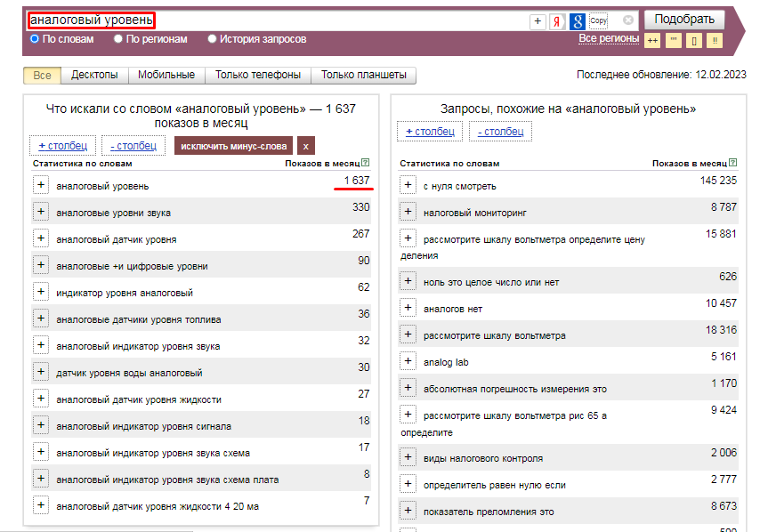760x532 pixels.
Task: Click the quotes operator button
Action: [x=674, y=40]
